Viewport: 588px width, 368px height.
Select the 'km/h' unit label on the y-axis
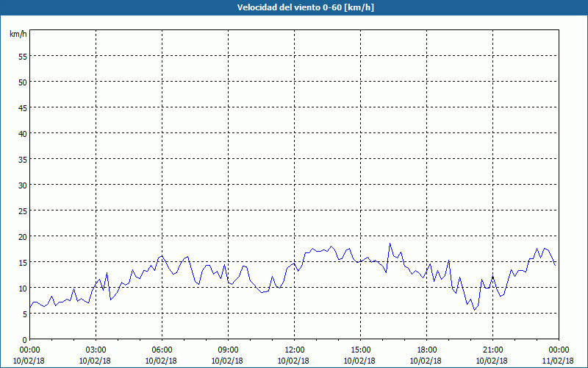18,34
